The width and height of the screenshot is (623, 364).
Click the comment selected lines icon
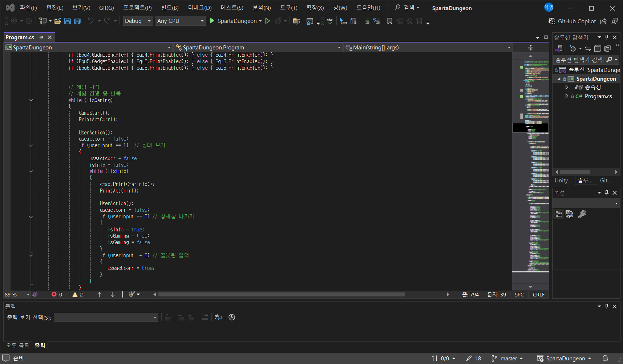coord(367,21)
